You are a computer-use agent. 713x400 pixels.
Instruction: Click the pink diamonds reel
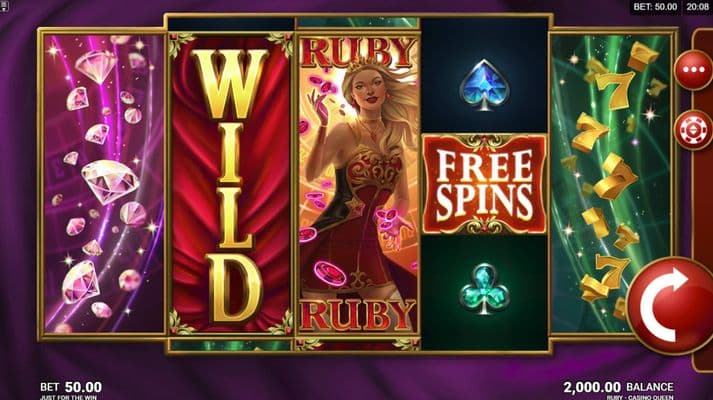104,184
